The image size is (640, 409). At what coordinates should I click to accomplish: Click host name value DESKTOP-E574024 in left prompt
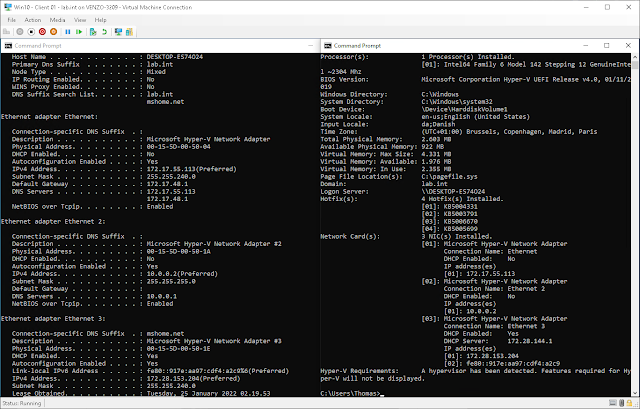tap(175, 57)
